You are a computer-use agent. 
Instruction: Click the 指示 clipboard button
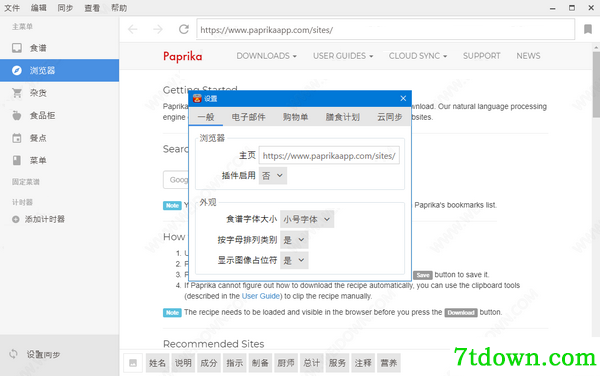(234, 363)
